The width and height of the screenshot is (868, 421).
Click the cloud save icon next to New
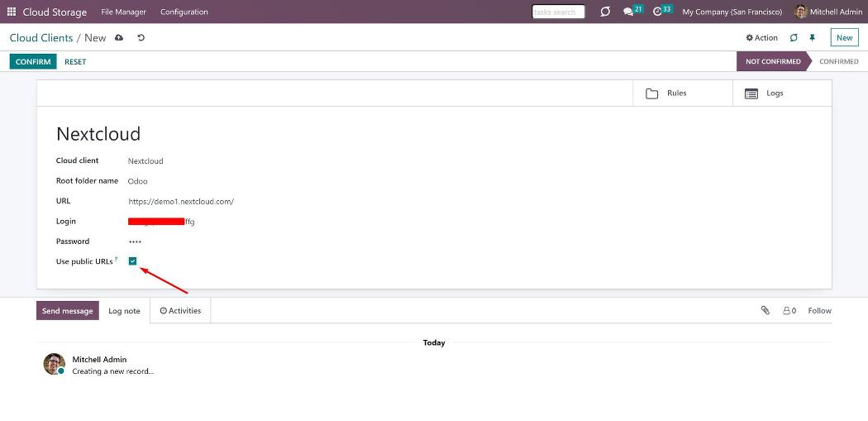pyautogui.click(x=119, y=38)
